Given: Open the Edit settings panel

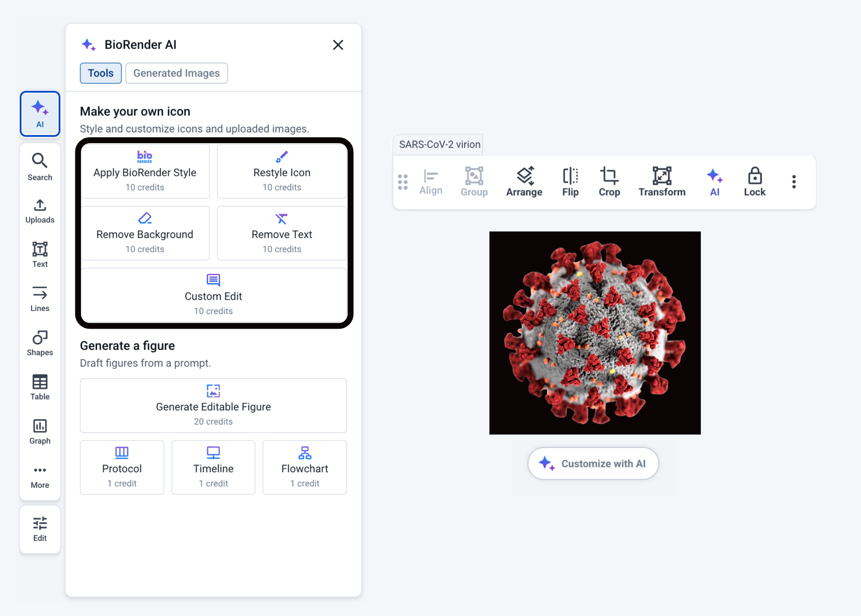Looking at the screenshot, I should click(40, 530).
